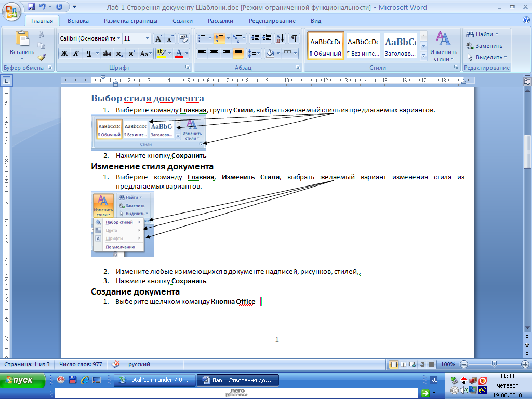The width and height of the screenshot is (532, 399).
Task: Toggle show paragraph marks ¶
Action: click(x=294, y=38)
